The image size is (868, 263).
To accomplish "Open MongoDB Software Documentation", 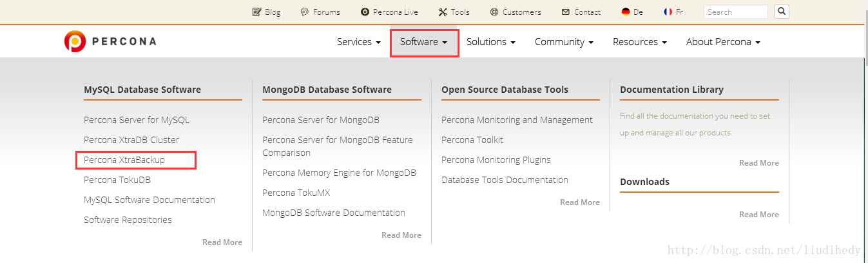I will (334, 213).
